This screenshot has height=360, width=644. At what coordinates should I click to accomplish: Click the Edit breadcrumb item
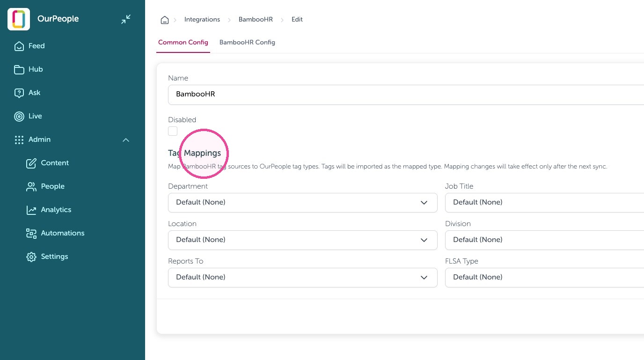pos(297,20)
